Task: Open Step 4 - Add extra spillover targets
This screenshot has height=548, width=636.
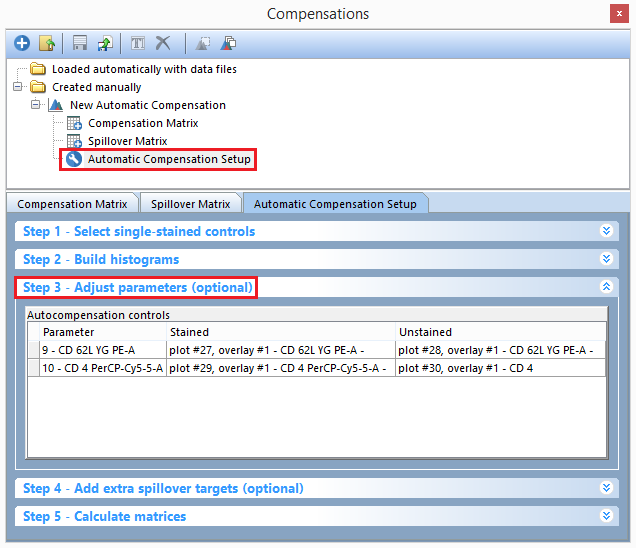Action: pyautogui.click(x=163, y=488)
